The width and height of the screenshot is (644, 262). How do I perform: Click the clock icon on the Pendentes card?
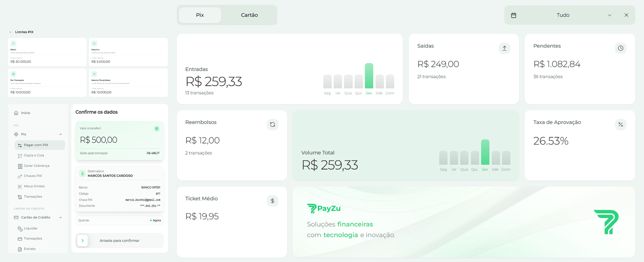click(x=621, y=48)
